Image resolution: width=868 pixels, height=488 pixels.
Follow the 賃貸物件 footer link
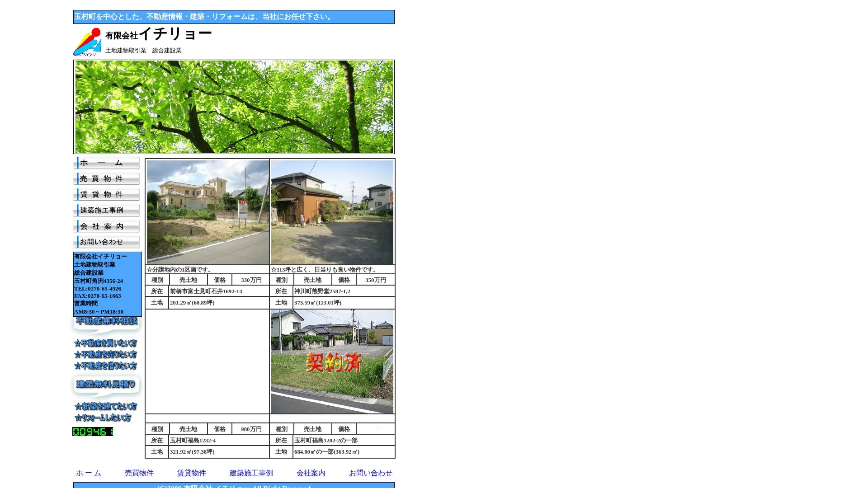pyautogui.click(x=192, y=473)
